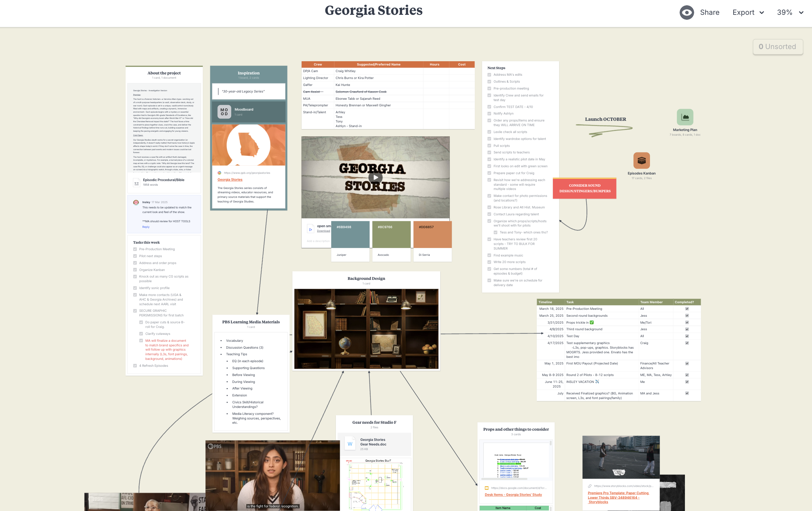Expand the Export dropdown
The width and height of the screenshot is (812, 511).
coord(748,13)
